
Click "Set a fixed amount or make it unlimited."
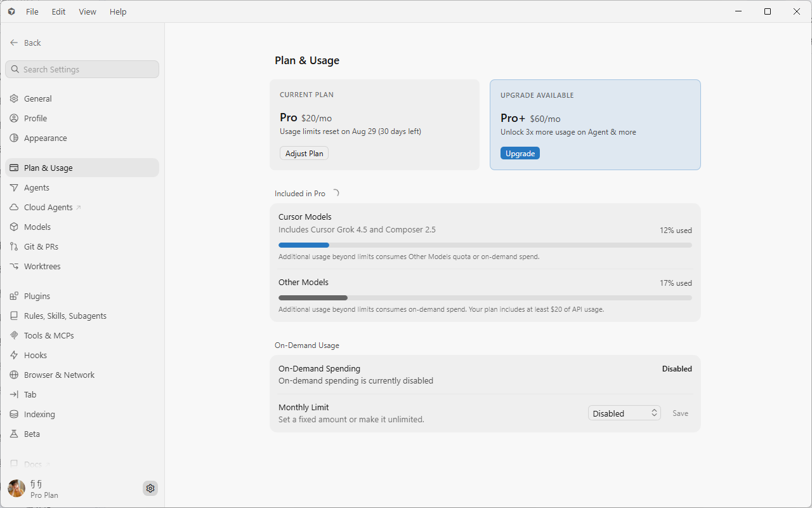(351, 420)
